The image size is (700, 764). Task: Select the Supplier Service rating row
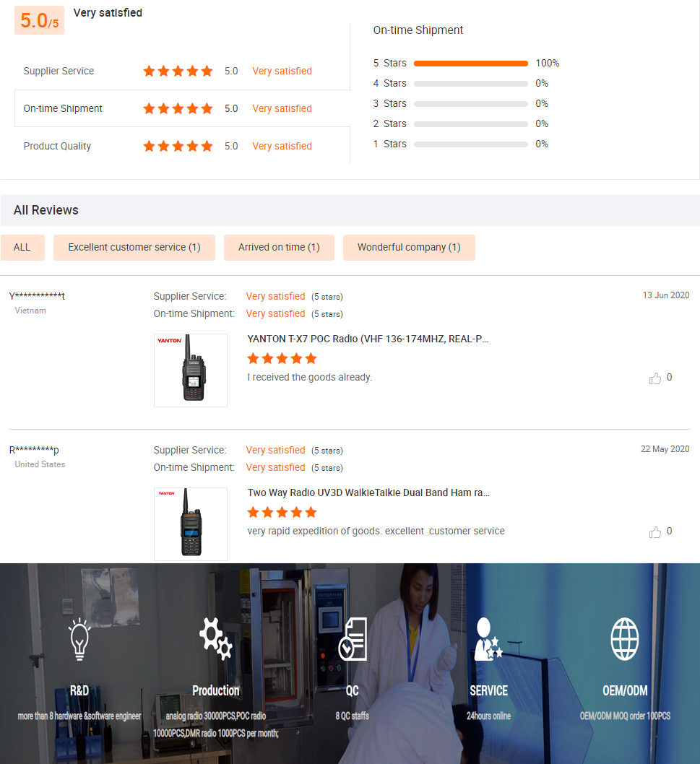[x=182, y=71]
